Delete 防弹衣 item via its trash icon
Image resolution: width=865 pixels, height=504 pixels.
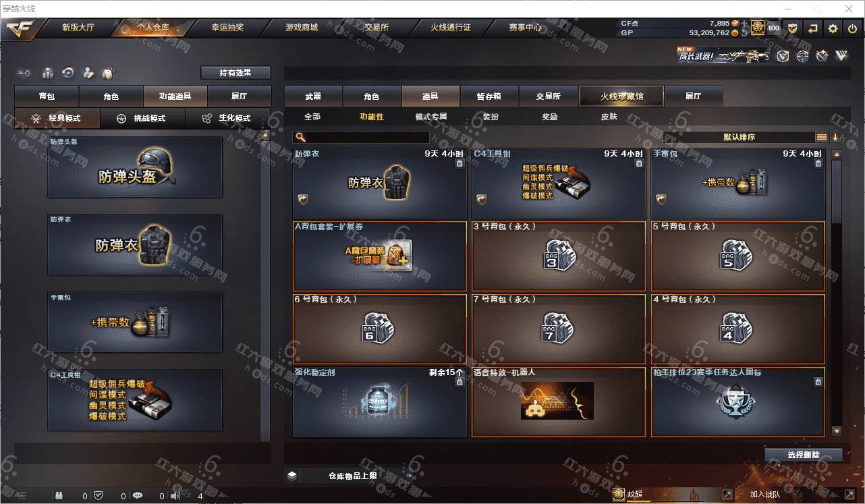[459, 163]
